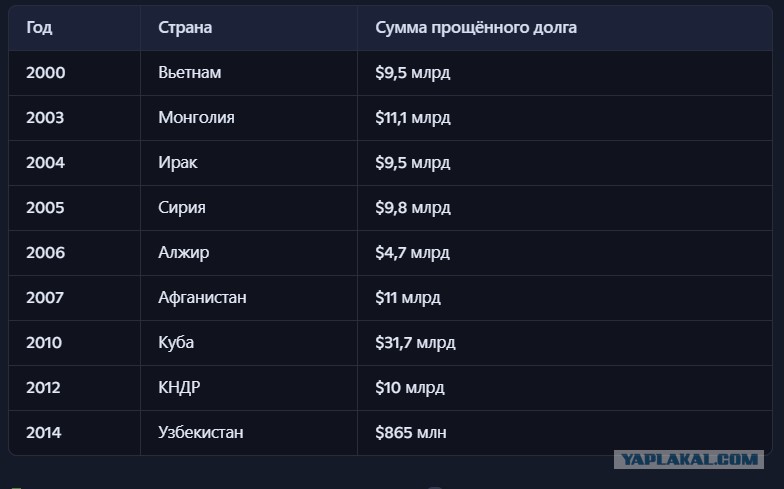Click the "Алжир" cell
Viewport: 784px width, 489px height.
pyautogui.click(x=184, y=253)
